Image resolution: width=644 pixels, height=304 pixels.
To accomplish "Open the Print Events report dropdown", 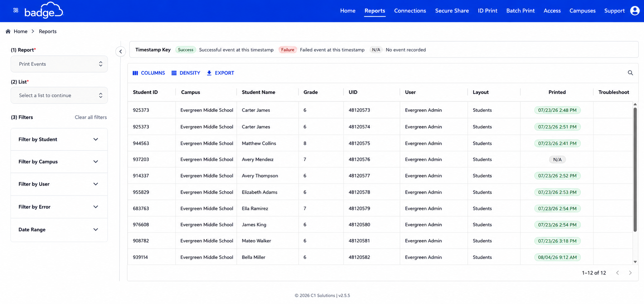I will coord(59,64).
